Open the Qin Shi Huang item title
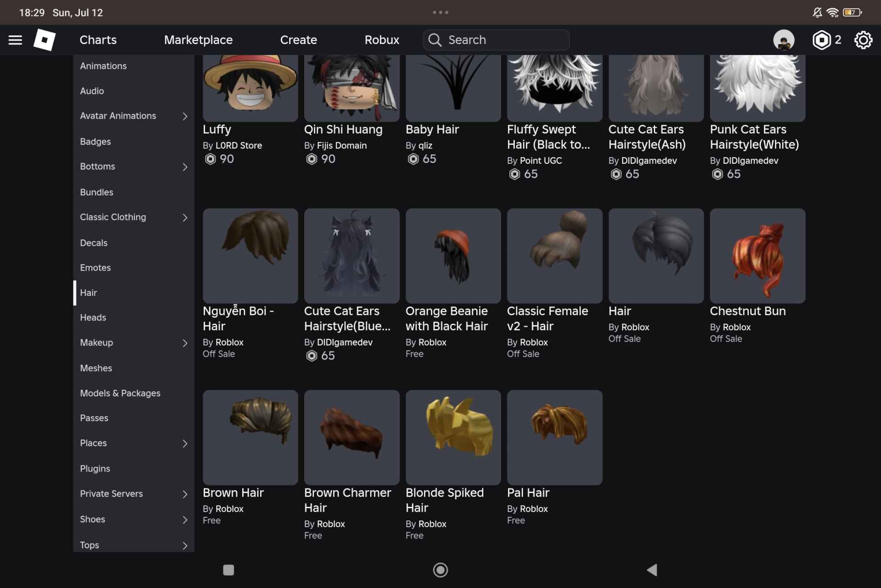 click(x=343, y=129)
